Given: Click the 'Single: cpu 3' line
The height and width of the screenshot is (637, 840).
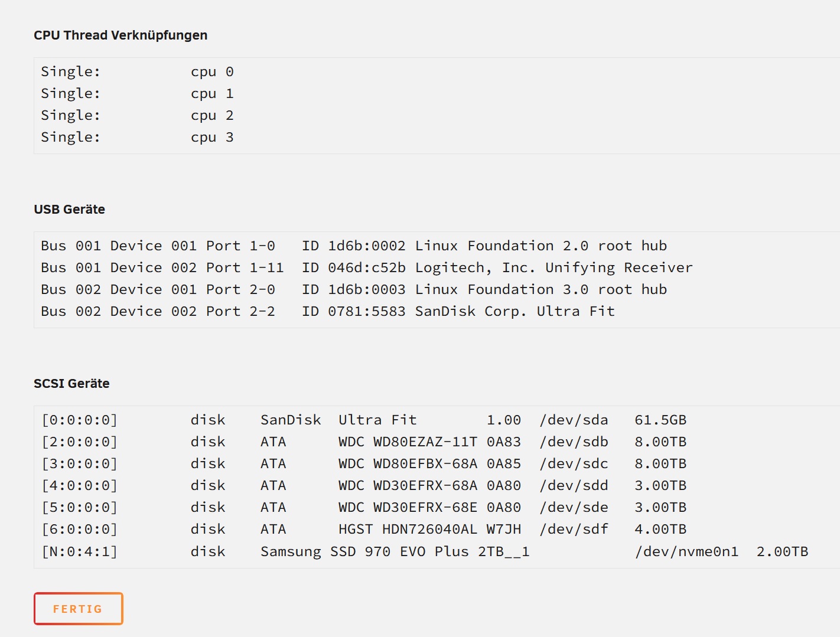Looking at the screenshot, I should [137, 138].
